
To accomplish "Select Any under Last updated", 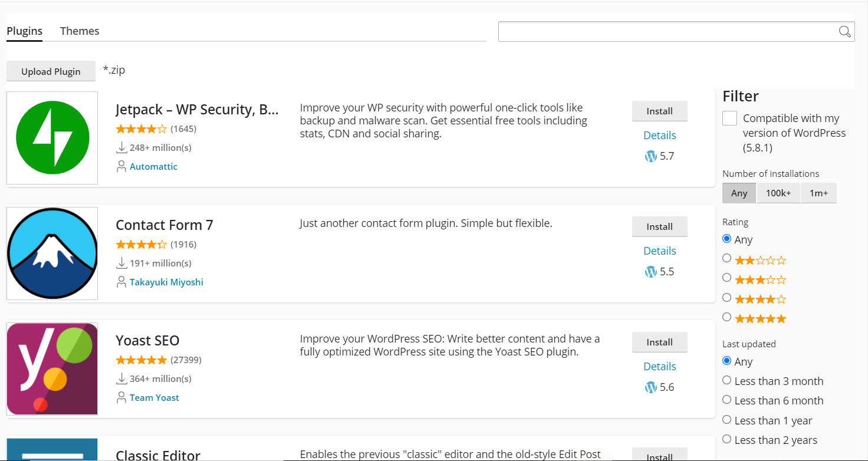I will pyautogui.click(x=726, y=361).
